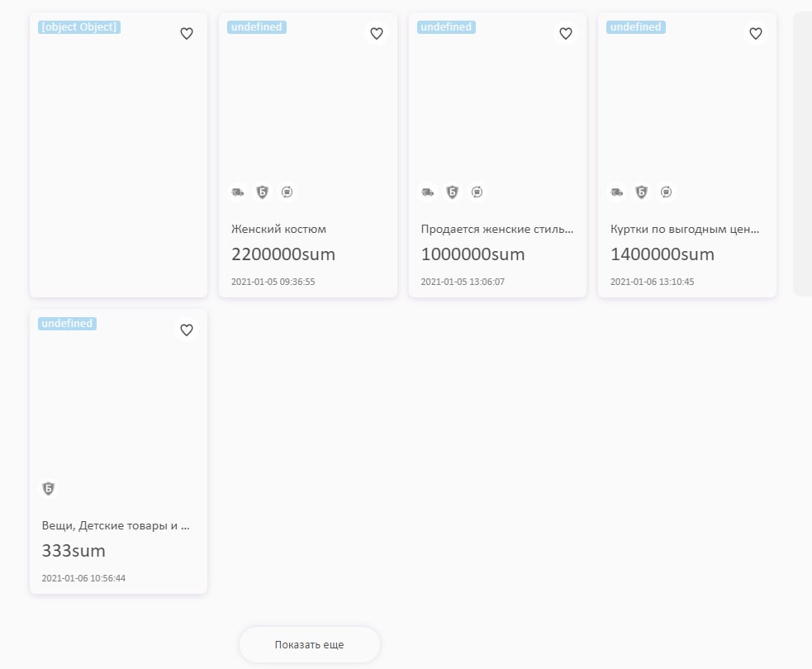Click delivery truck icon on Женский костюм card
Viewport: 812px width, 669px height.
tap(238, 192)
